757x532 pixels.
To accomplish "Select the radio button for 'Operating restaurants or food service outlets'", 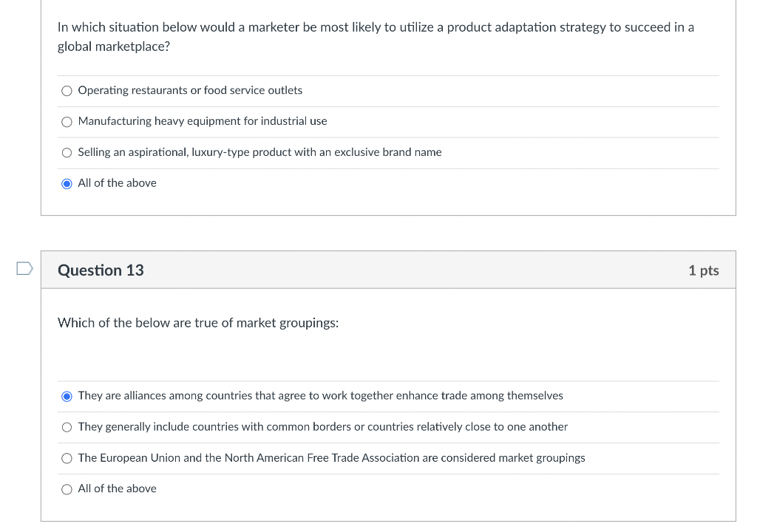I will click(67, 91).
